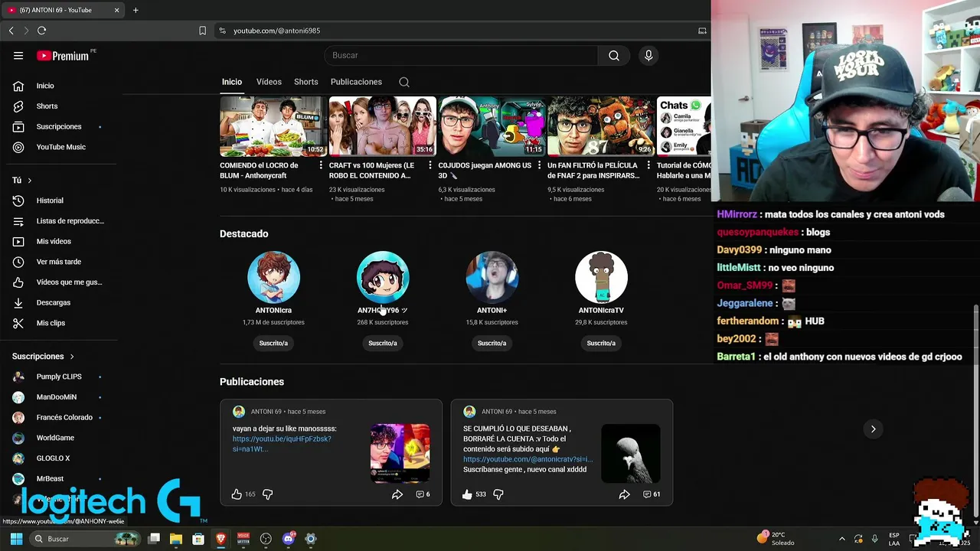The height and width of the screenshot is (551, 980).
Task: Show next posts with the right arrow
Action: (873, 429)
